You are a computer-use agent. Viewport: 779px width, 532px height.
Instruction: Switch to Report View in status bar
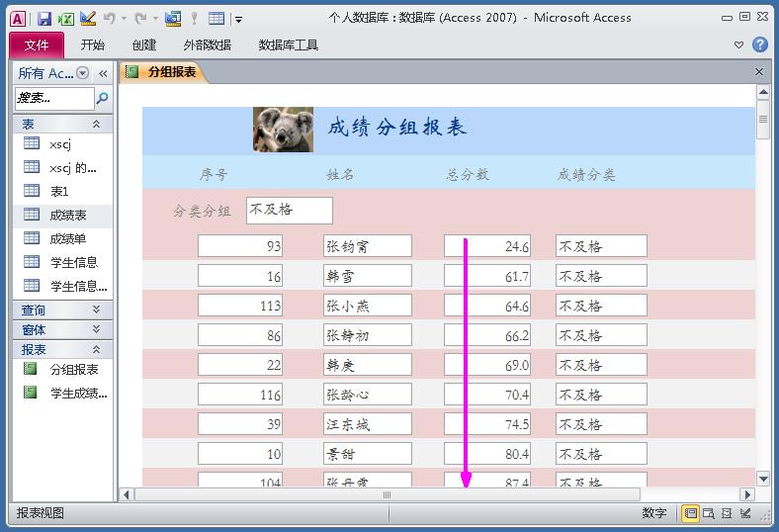click(691, 513)
